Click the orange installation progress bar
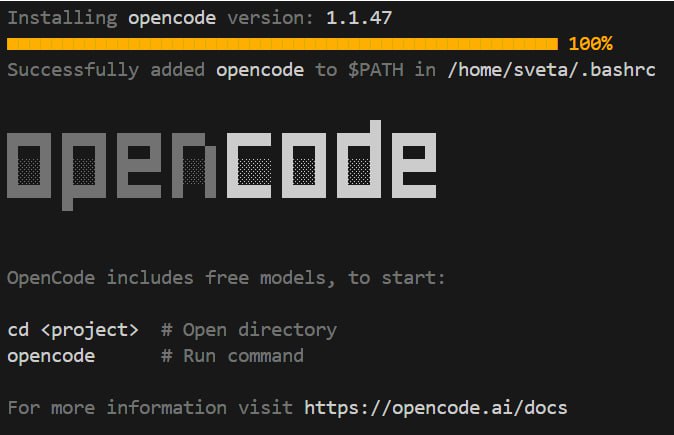Image resolution: width=674 pixels, height=435 pixels. 282,44
